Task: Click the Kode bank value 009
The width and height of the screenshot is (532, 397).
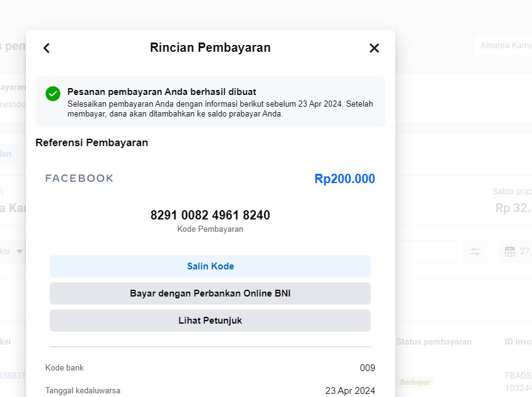Action: tap(367, 368)
